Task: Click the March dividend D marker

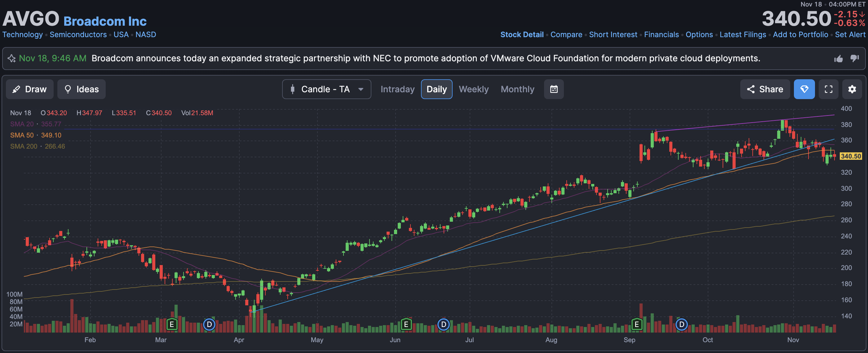Action: (x=209, y=325)
